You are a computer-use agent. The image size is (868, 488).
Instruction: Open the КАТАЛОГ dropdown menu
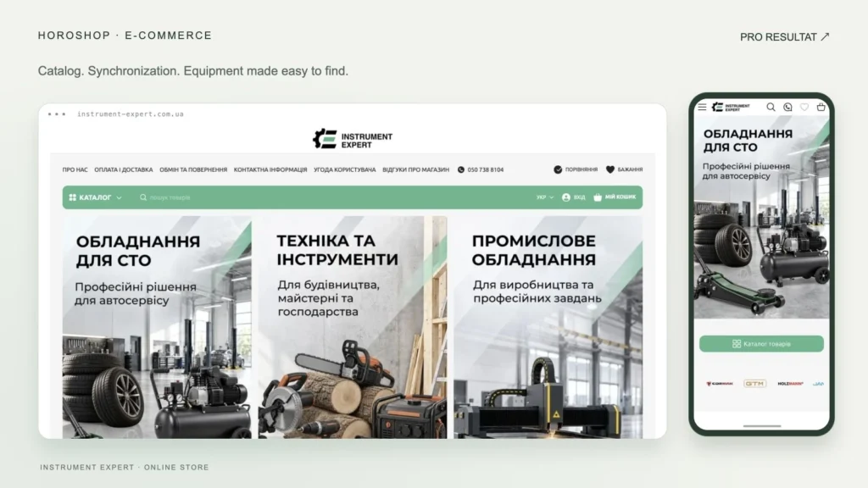95,197
